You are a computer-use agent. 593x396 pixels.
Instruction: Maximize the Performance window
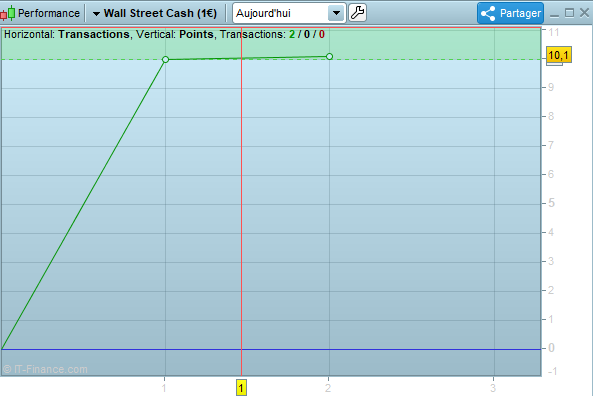[x=569, y=13]
